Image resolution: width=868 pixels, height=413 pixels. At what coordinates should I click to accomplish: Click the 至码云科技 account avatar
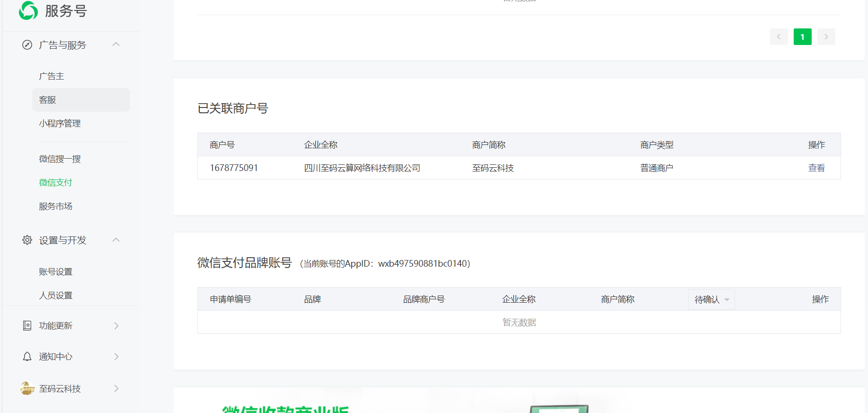(27, 388)
